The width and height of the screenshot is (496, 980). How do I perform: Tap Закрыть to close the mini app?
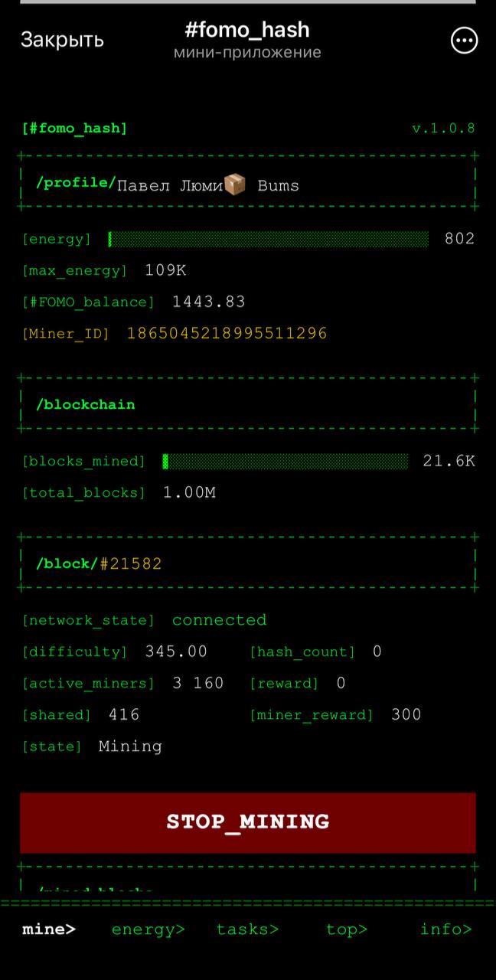(x=62, y=40)
